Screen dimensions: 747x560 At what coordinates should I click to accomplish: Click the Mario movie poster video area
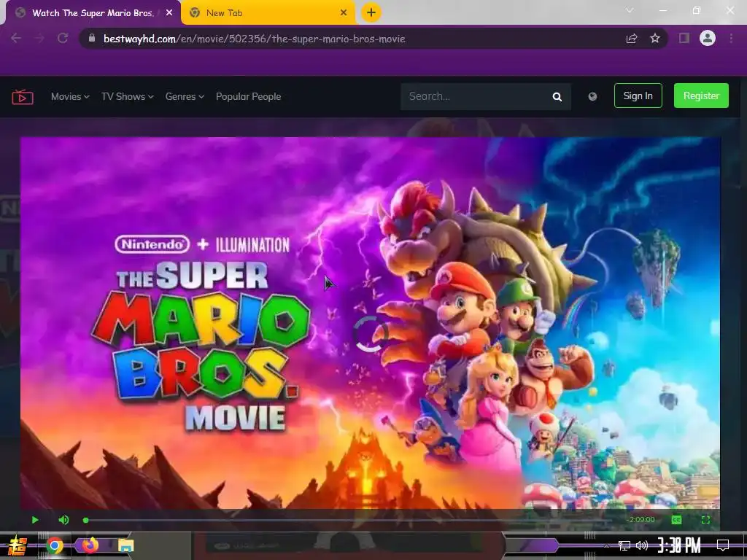coord(370,323)
